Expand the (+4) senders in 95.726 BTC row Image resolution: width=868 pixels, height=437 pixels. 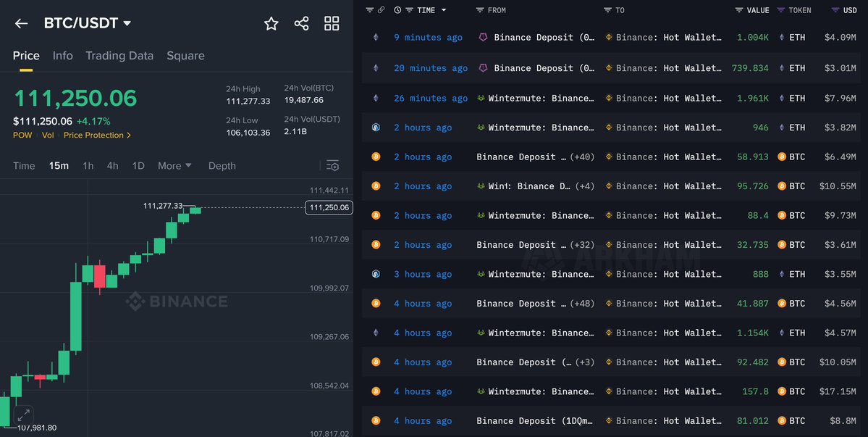584,186
